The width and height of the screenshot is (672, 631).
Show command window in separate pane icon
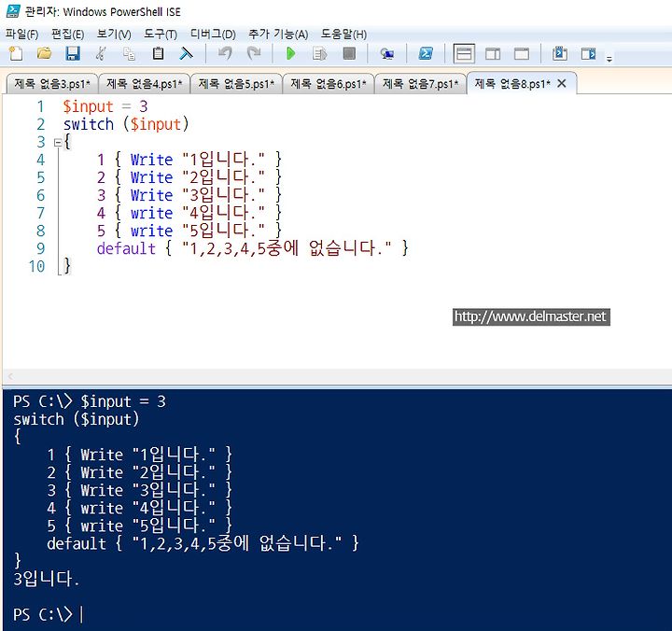click(588, 54)
